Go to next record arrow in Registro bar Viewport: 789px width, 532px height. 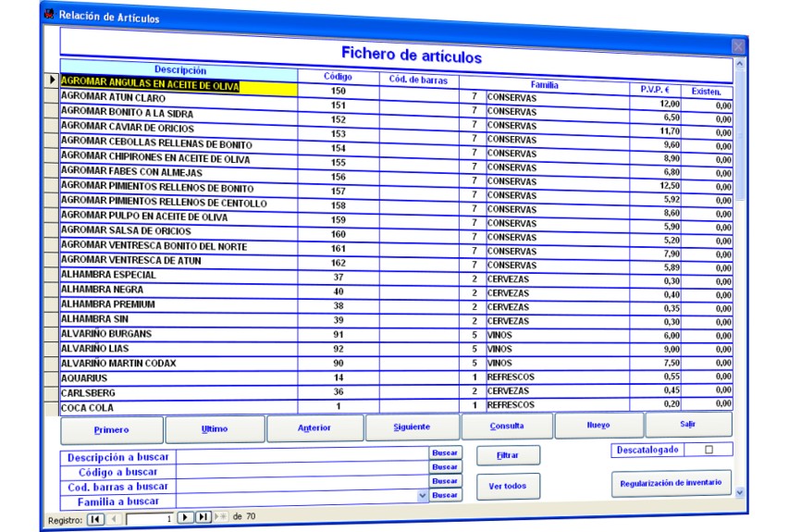185,517
